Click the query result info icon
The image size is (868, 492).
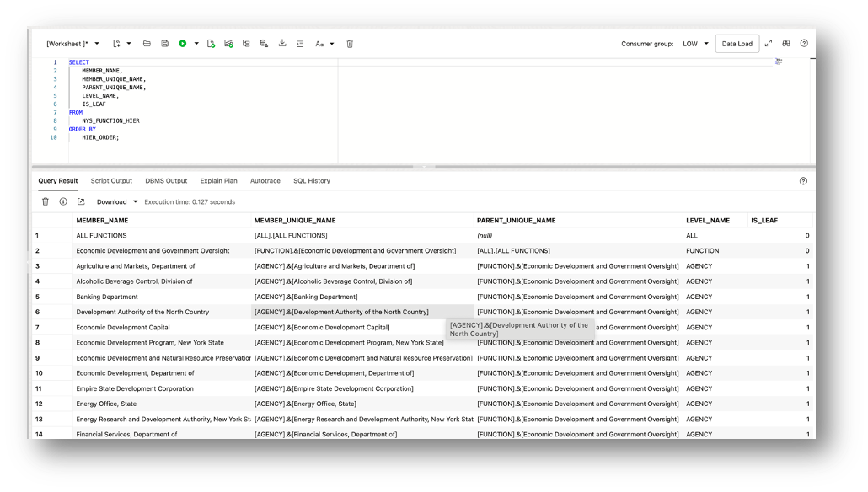click(x=63, y=201)
